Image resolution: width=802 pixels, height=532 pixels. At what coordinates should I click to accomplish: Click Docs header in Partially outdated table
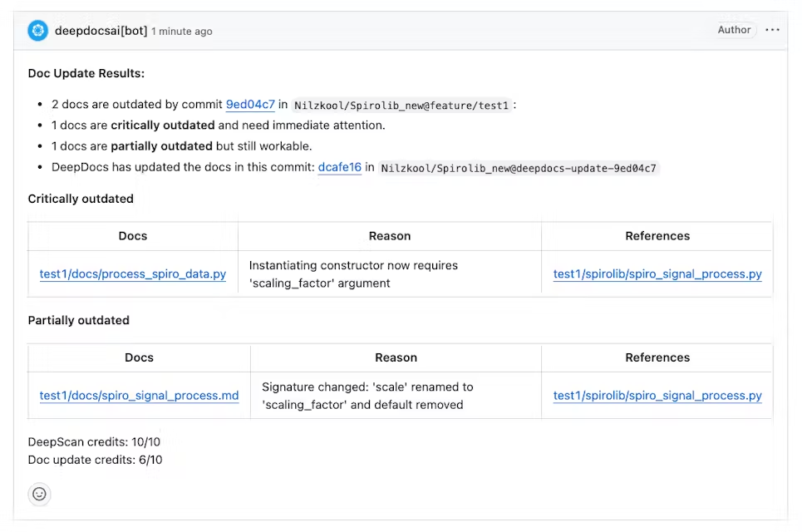pos(139,357)
